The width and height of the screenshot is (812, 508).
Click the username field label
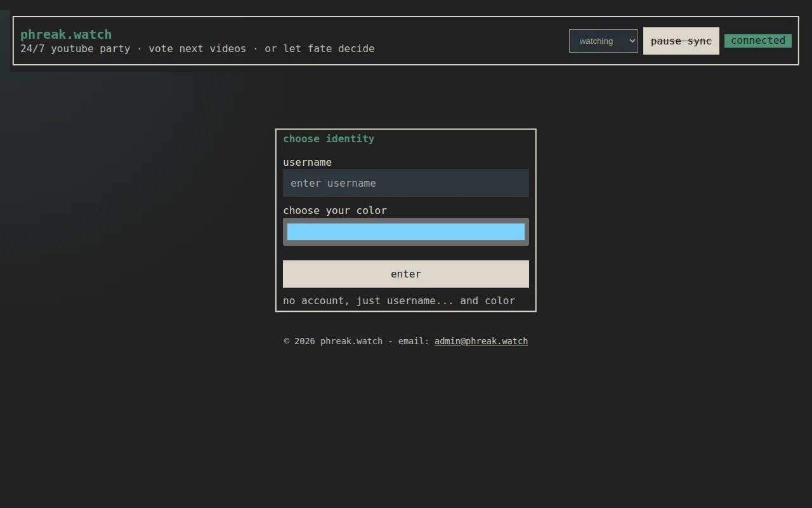pyautogui.click(x=307, y=163)
